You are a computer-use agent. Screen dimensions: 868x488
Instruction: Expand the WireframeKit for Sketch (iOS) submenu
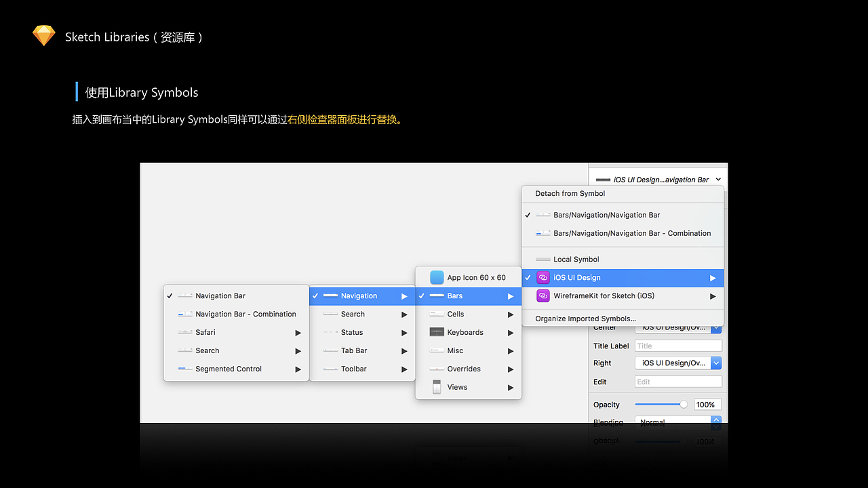623,296
